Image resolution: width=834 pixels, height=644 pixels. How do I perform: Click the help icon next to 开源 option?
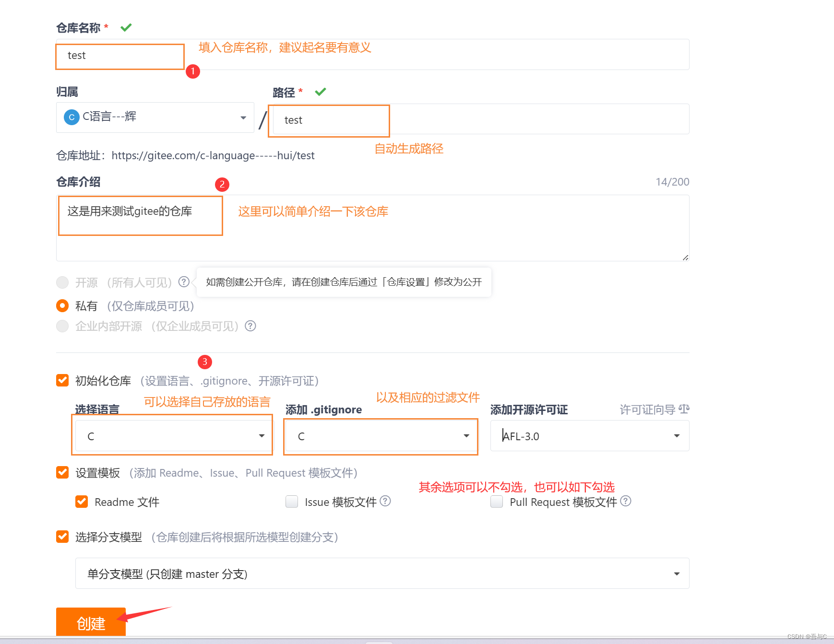click(184, 282)
